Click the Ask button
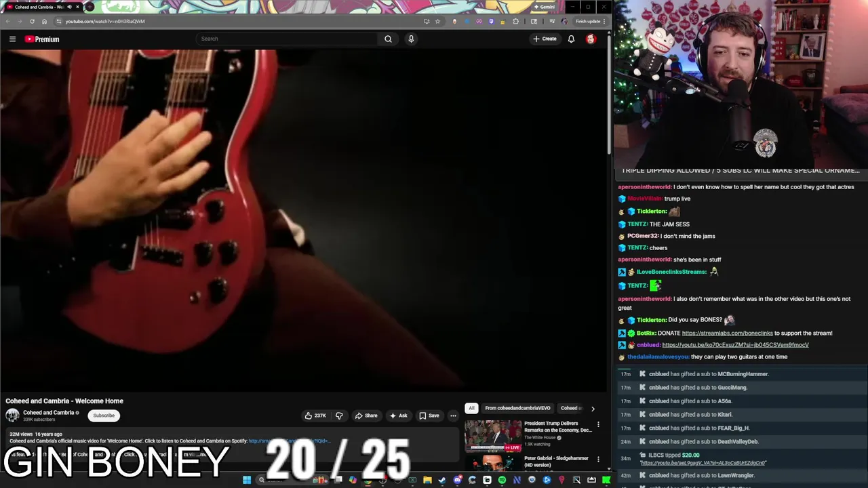This screenshot has width=868, height=488. pos(399,415)
